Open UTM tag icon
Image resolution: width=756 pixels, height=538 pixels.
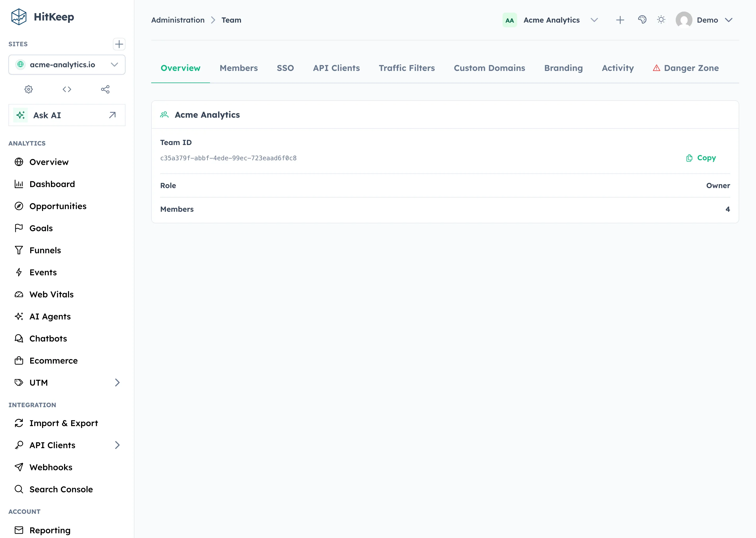(19, 383)
